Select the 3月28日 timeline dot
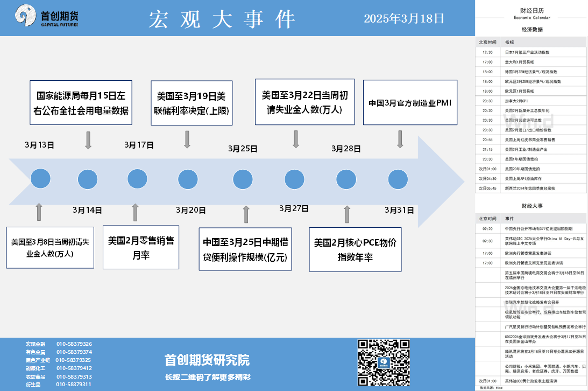Screen dimensions: 588x391 coord(346,179)
